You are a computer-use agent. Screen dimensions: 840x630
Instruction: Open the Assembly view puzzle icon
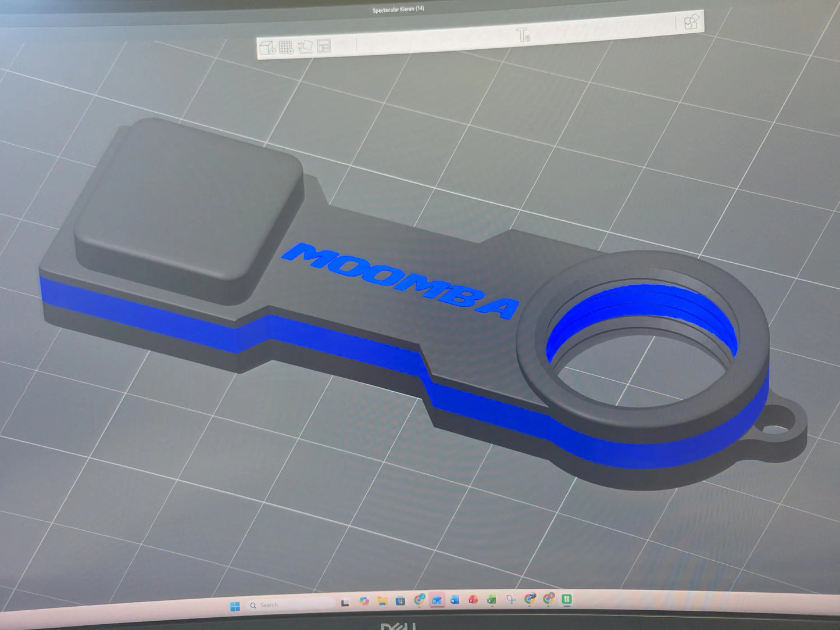click(x=691, y=22)
